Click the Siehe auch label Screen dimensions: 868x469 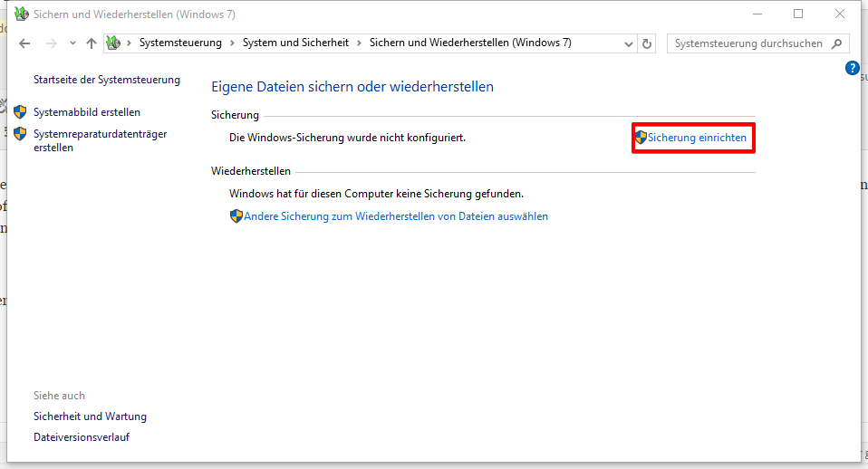point(59,396)
